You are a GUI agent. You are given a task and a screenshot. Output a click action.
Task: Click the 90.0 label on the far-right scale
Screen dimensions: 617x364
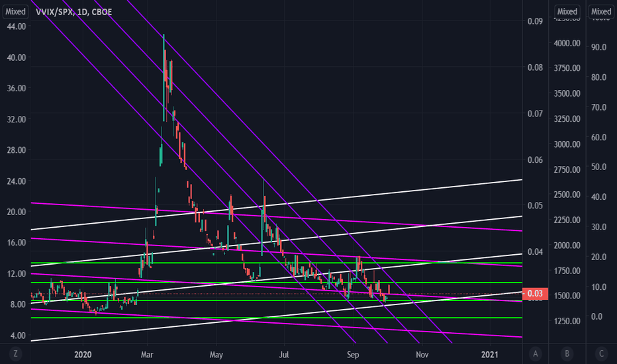[x=598, y=47]
